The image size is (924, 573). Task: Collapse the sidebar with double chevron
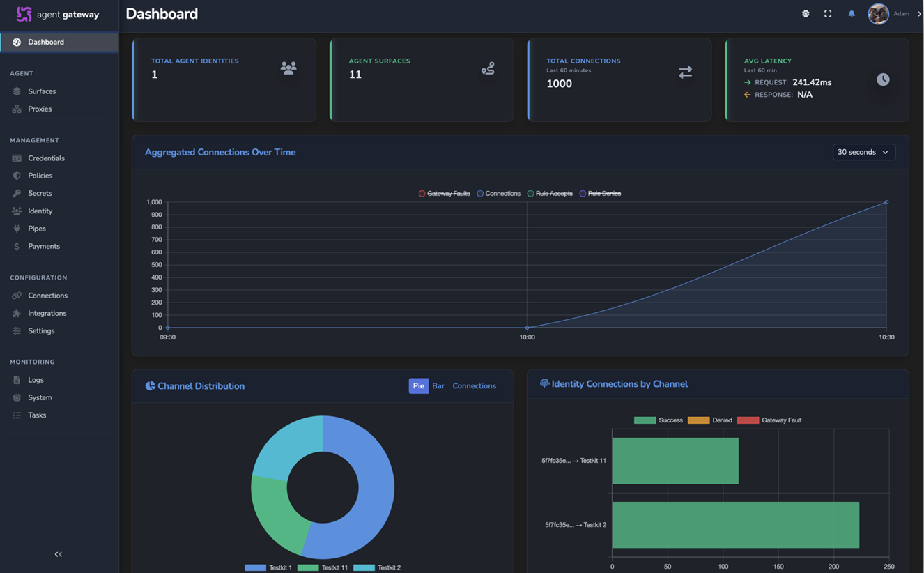coord(59,554)
